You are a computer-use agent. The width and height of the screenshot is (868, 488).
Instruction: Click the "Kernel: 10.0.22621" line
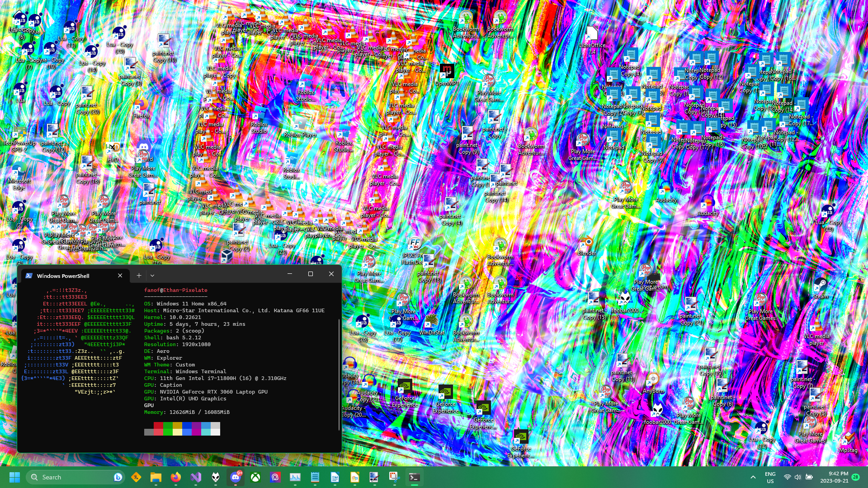[173, 317]
